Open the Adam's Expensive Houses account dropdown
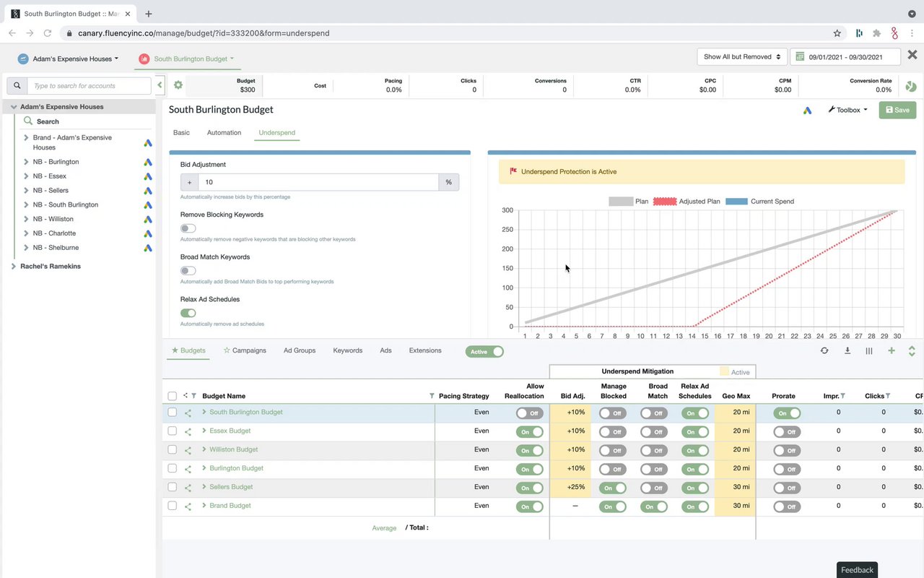924x578 pixels. (68, 59)
